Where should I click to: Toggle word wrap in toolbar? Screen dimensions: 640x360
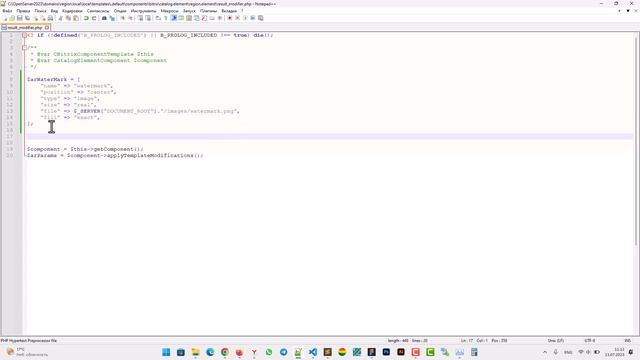coord(158,18)
